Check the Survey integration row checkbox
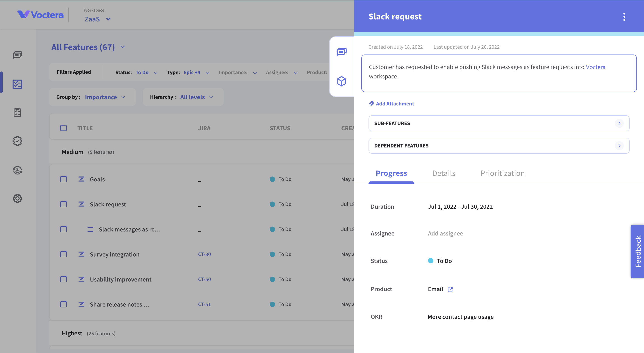 pos(64,254)
